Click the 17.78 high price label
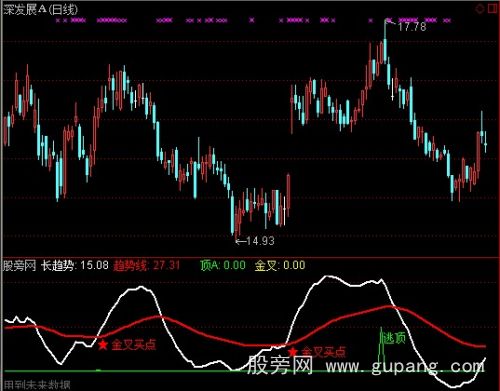Image resolution: width=500 pixels, height=391 pixels. point(412,26)
